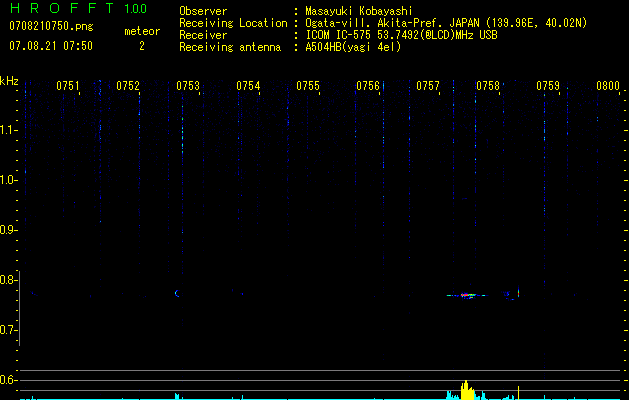This screenshot has width=629, height=400.
Task: Click the 0759 time marker
Action: [548, 86]
